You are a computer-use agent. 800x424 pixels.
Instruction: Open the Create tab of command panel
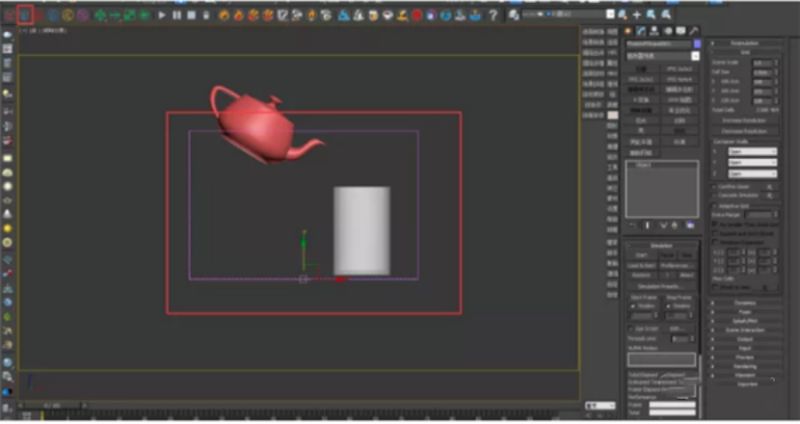point(628,31)
